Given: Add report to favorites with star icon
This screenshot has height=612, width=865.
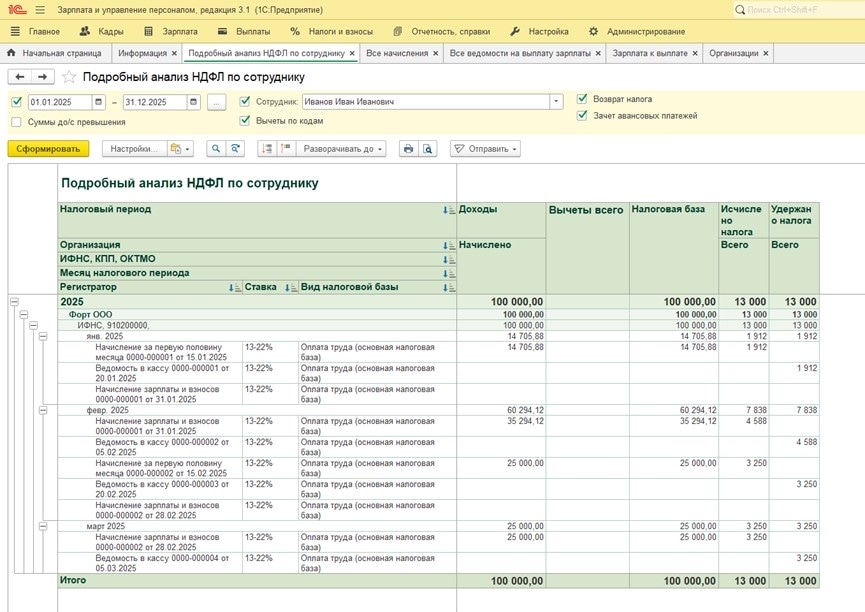Looking at the screenshot, I should pyautogui.click(x=69, y=76).
